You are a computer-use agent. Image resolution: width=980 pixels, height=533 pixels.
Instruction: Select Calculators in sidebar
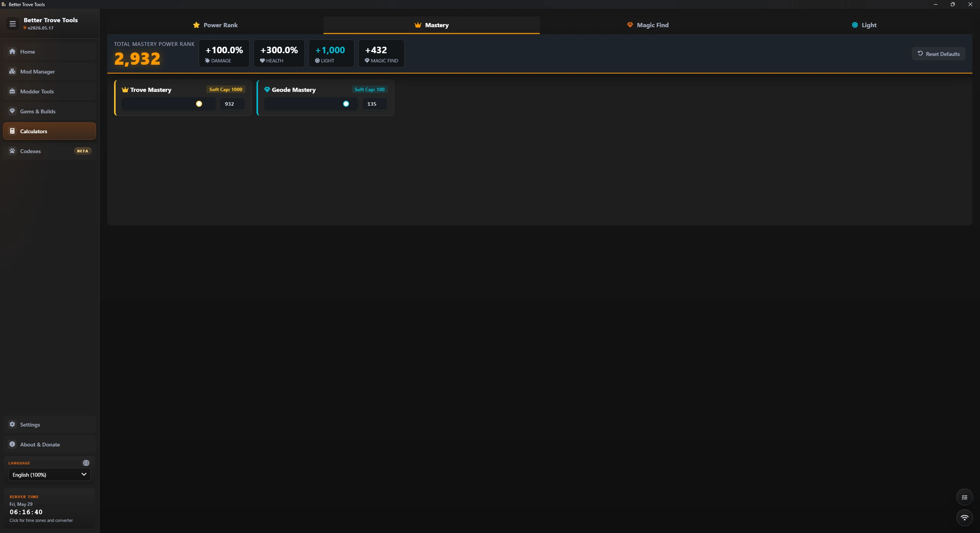coord(49,131)
